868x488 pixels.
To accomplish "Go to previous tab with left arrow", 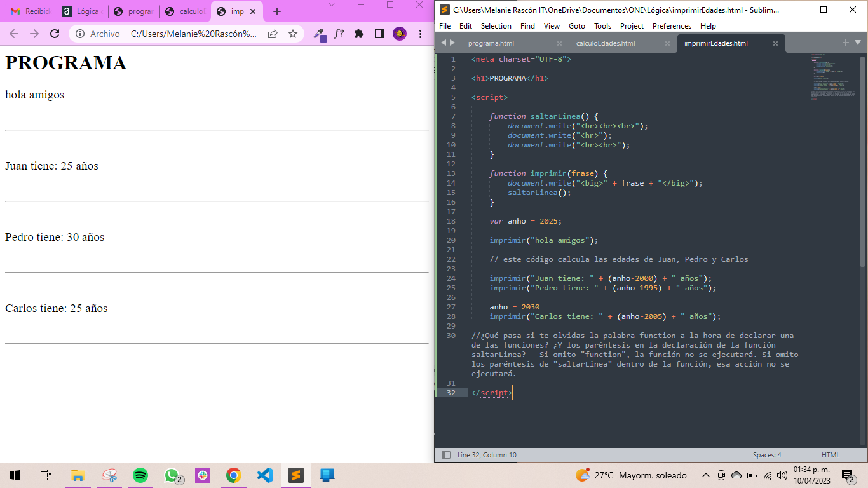I will coord(444,43).
